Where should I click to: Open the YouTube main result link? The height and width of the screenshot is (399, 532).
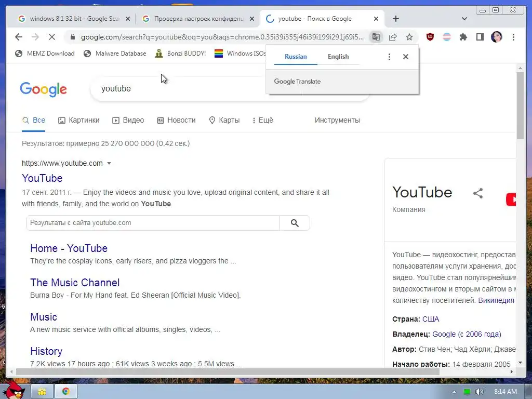(x=42, y=178)
